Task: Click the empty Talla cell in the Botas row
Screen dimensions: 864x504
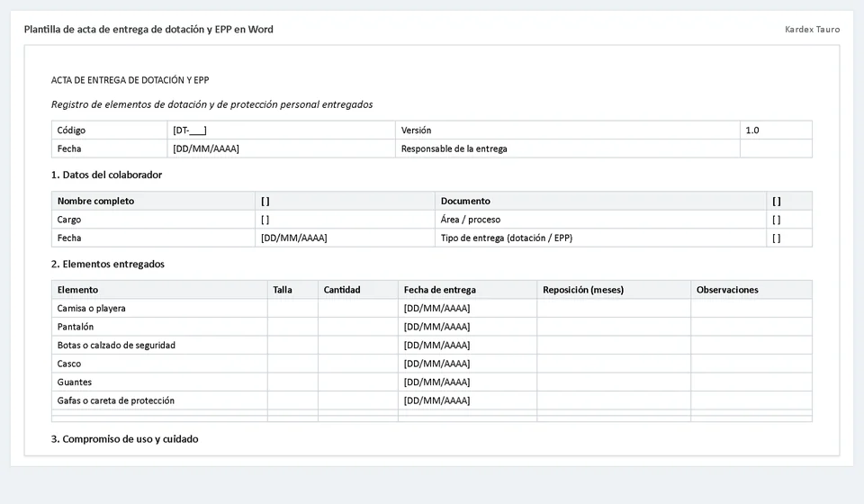Action: (x=292, y=346)
